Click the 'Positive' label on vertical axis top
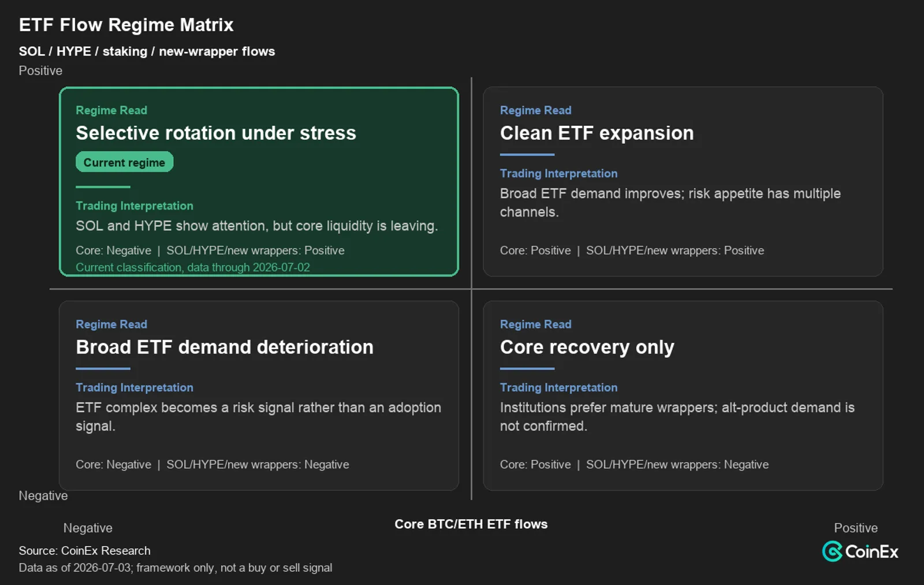 tap(40, 70)
